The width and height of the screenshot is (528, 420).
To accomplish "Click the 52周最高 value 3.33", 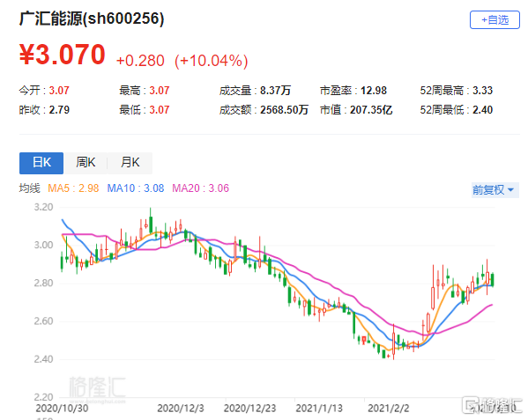I will [482, 91].
